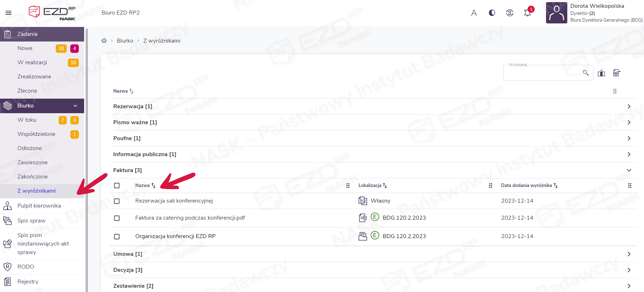644x292 pixels.
Task: Click the Biurko breadcrumb link
Action: [x=125, y=41]
